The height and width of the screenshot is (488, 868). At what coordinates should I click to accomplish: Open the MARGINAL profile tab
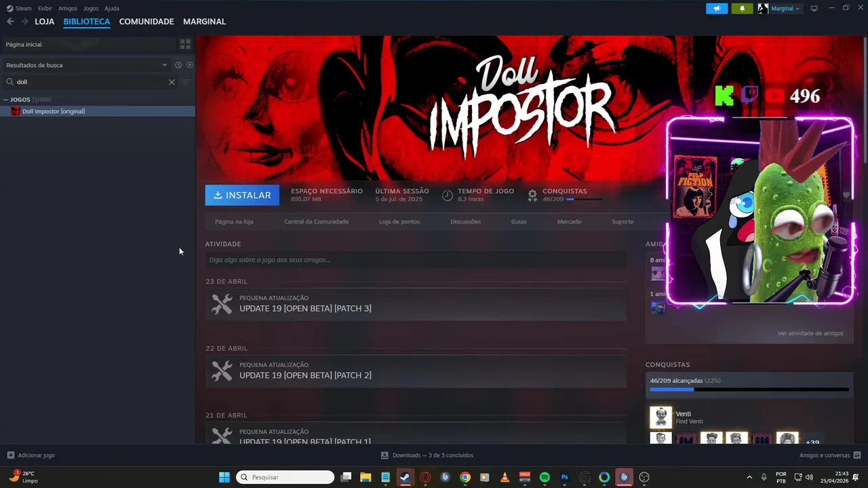click(205, 22)
